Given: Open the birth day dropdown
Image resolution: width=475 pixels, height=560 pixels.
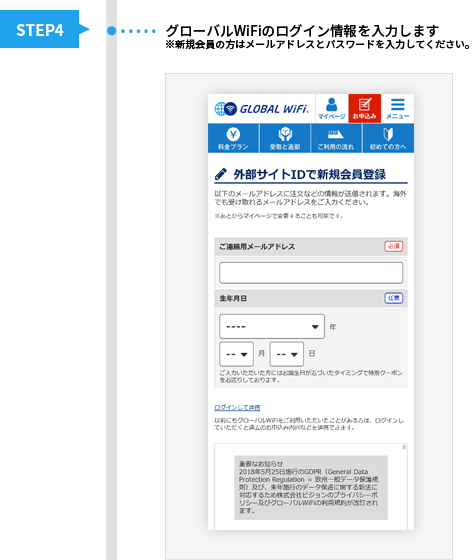Looking at the screenshot, I should (287, 354).
